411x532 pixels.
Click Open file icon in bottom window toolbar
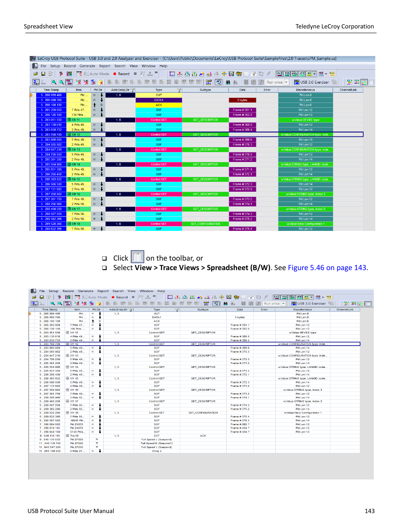tap(34, 297)
